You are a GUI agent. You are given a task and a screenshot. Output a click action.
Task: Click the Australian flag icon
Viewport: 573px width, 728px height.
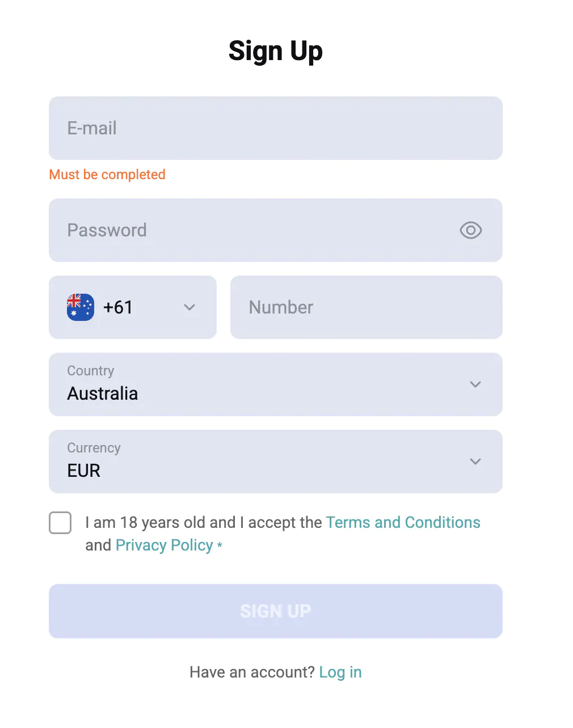(81, 307)
